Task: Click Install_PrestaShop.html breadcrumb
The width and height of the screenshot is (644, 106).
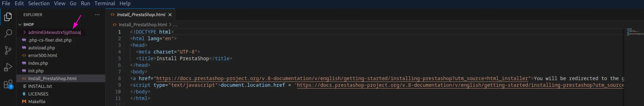Action: coord(143,25)
